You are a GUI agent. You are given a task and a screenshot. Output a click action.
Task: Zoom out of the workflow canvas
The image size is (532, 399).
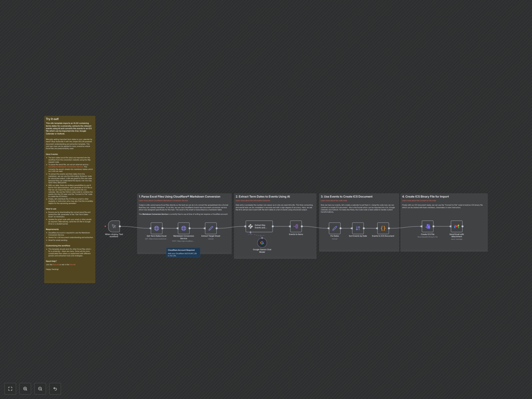click(40, 389)
